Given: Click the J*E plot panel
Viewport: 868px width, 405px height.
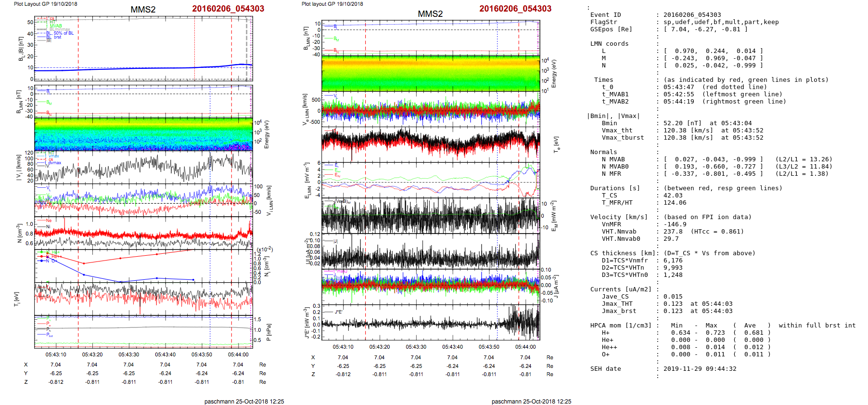Looking at the screenshot, I should 431,322.
